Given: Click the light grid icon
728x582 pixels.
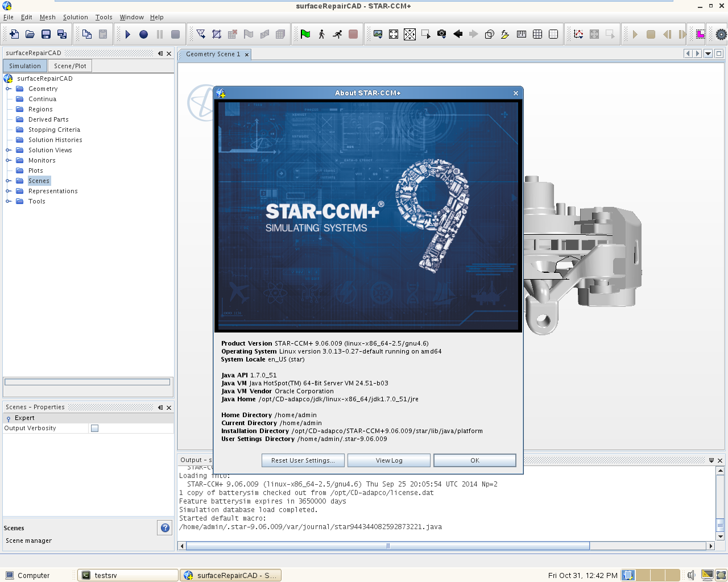Looking at the screenshot, I should click(553, 34).
